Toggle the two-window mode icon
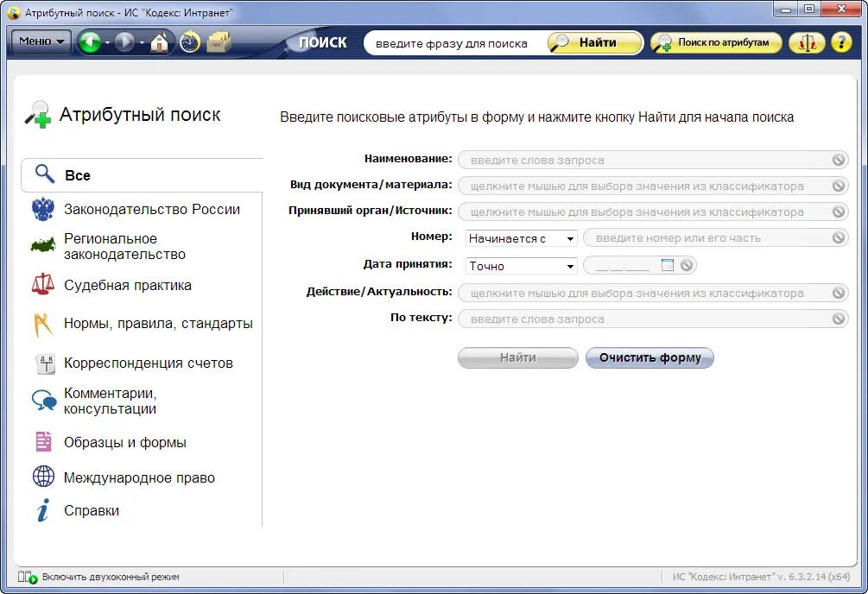Screen dimensions: 868x594 (x=27, y=577)
